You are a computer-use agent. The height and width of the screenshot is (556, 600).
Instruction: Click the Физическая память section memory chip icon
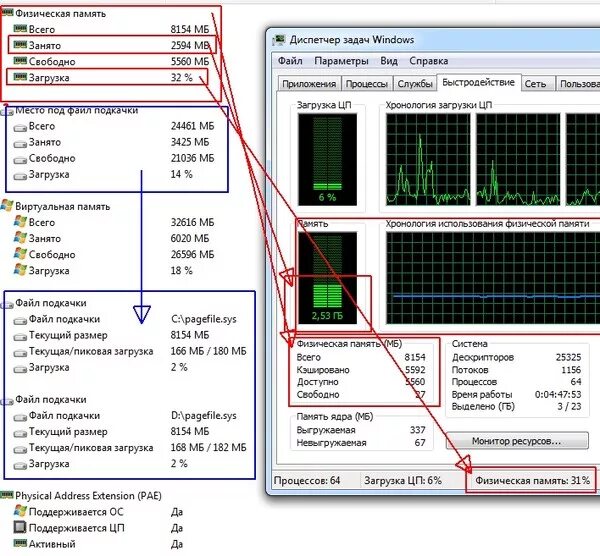(7, 13)
